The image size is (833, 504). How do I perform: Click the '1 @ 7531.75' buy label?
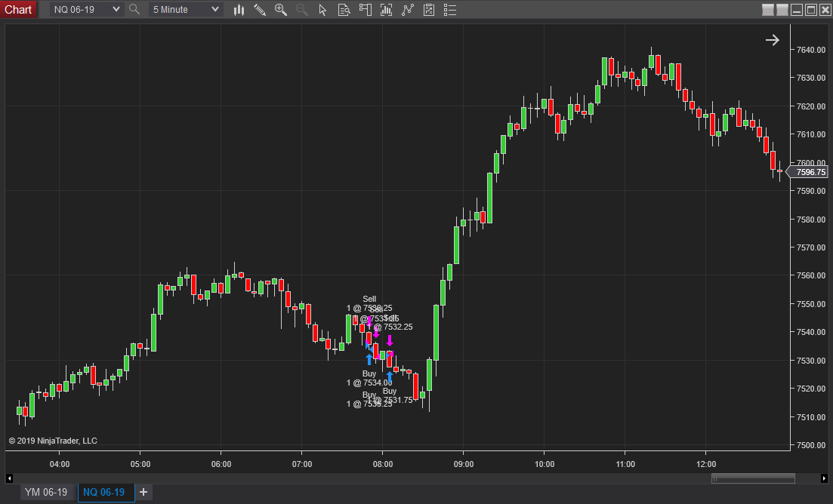tap(390, 400)
